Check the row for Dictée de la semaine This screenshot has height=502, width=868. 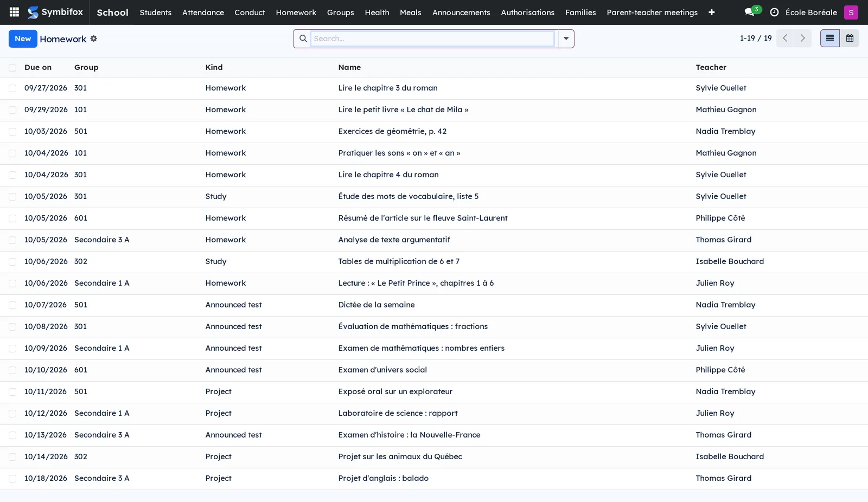tap(12, 305)
